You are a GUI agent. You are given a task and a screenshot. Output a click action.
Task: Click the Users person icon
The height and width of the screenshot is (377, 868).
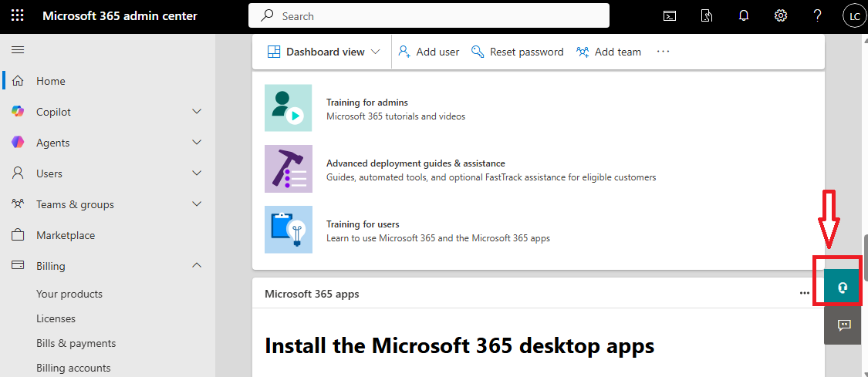(18, 173)
